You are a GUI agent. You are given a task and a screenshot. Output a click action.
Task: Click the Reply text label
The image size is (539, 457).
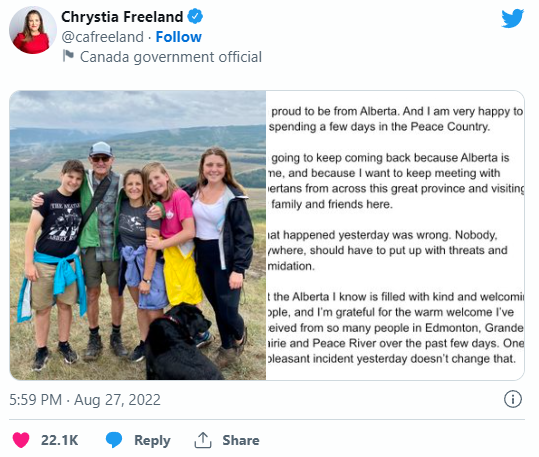coord(152,441)
